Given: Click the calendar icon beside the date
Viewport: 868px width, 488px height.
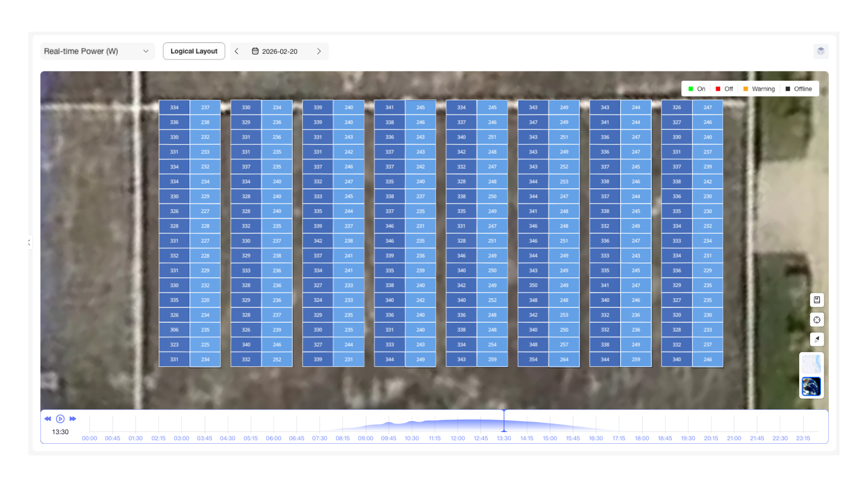Looking at the screenshot, I should (255, 51).
